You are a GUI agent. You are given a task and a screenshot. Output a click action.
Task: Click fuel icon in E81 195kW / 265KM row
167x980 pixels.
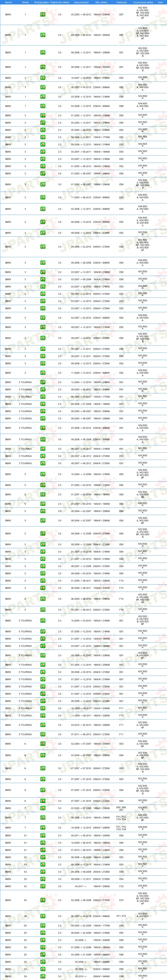(43, 67)
